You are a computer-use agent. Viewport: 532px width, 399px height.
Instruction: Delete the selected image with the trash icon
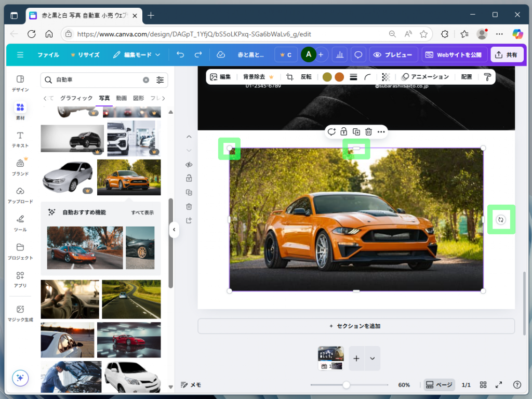point(368,131)
